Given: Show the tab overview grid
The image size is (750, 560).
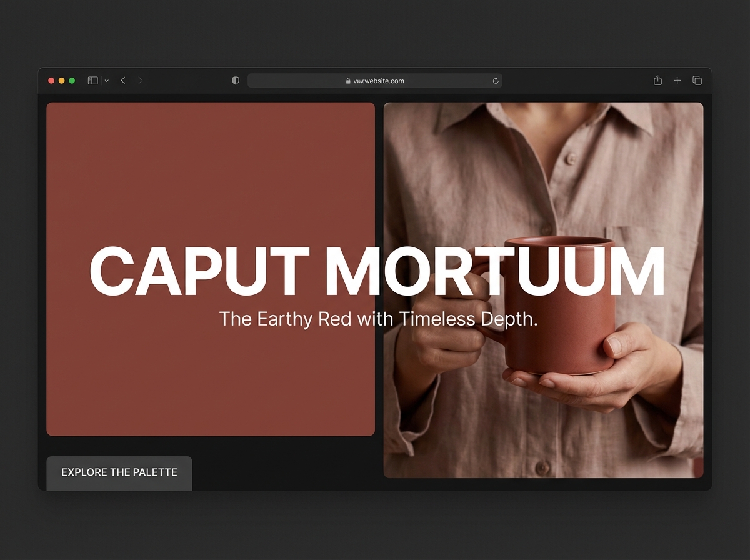Looking at the screenshot, I should click(697, 80).
